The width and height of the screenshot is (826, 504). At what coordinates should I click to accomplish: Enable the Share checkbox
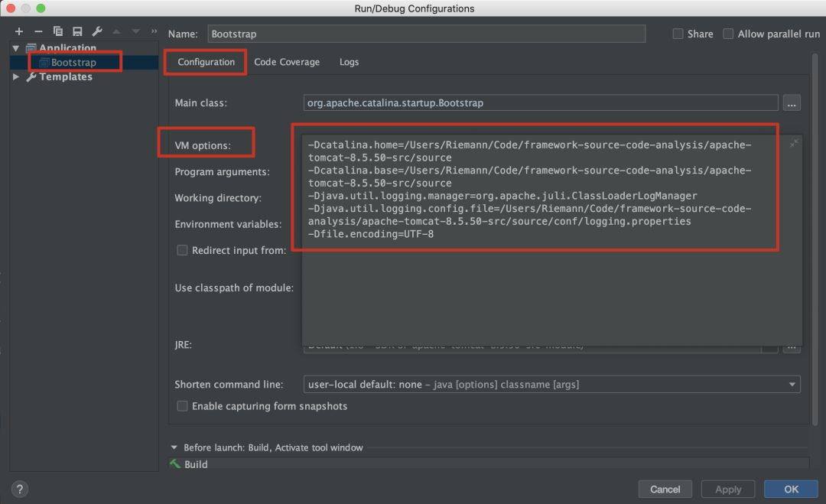click(678, 34)
